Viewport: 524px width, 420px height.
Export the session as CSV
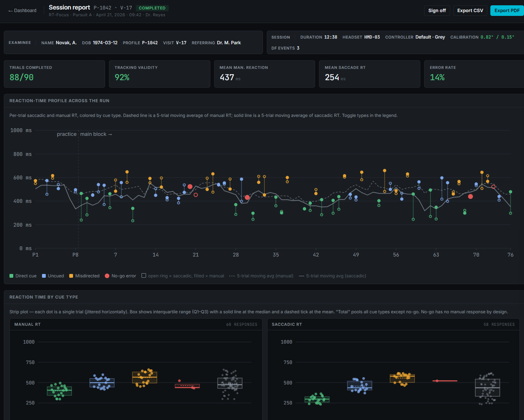click(x=470, y=11)
